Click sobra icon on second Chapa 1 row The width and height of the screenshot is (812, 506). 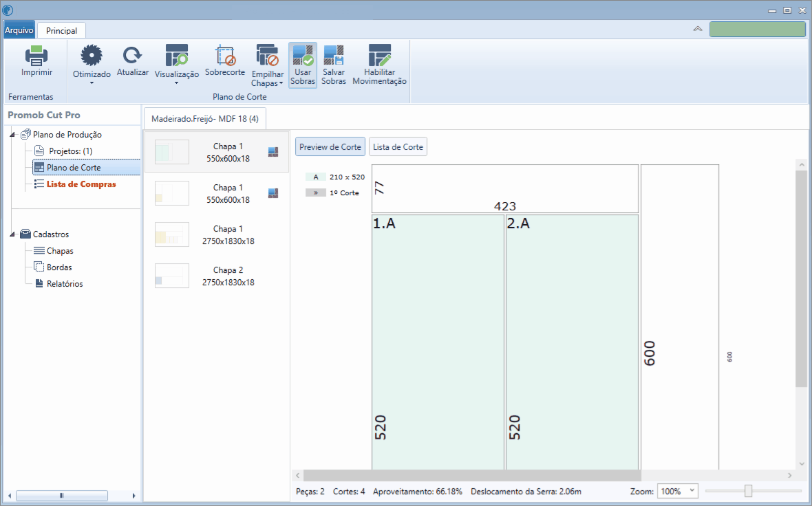pyautogui.click(x=273, y=193)
